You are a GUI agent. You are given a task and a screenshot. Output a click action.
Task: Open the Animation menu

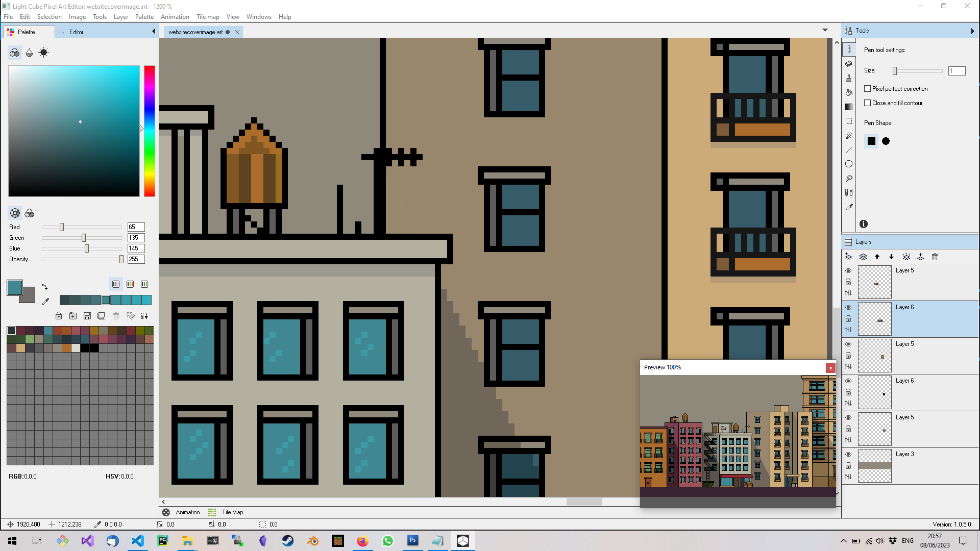pyautogui.click(x=175, y=16)
